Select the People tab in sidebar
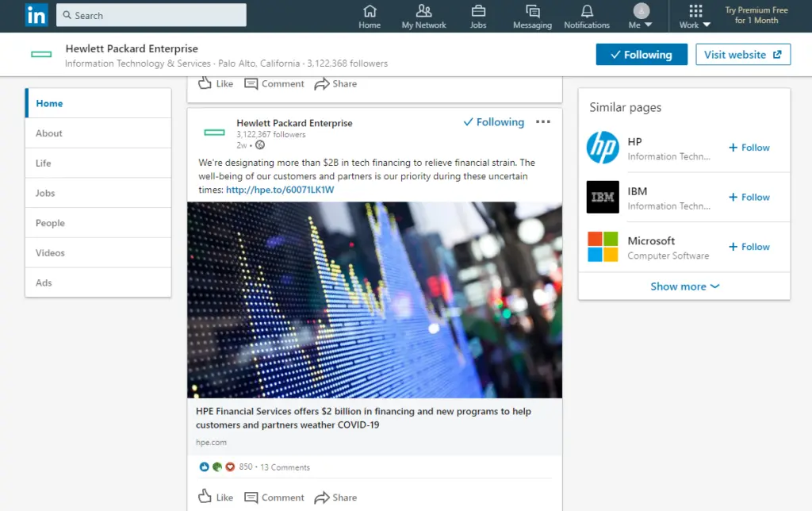The height and width of the screenshot is (511, 812). (x=50, y=223)
